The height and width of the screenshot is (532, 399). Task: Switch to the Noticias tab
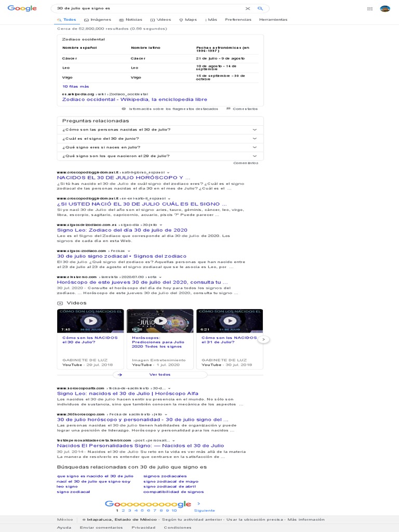130,20
